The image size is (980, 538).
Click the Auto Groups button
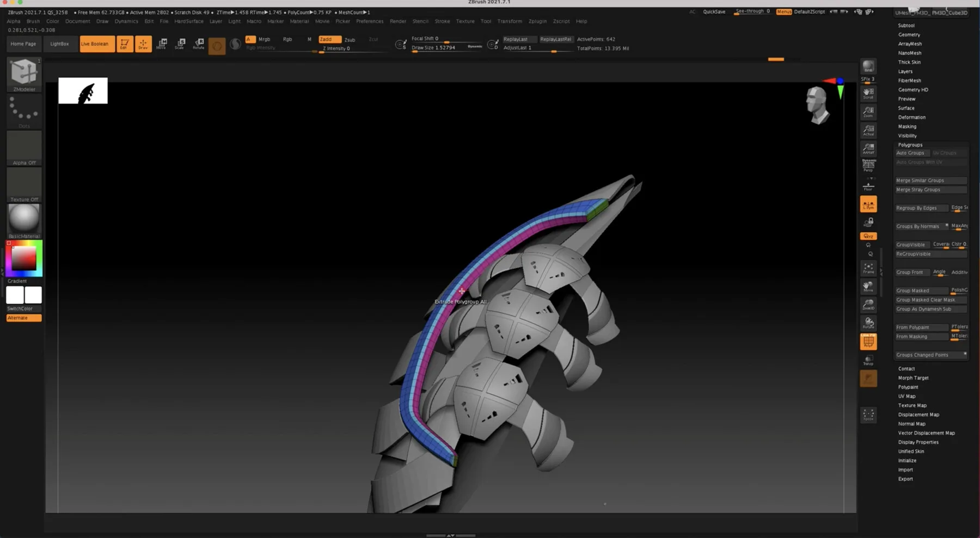(x=912, y=153)
